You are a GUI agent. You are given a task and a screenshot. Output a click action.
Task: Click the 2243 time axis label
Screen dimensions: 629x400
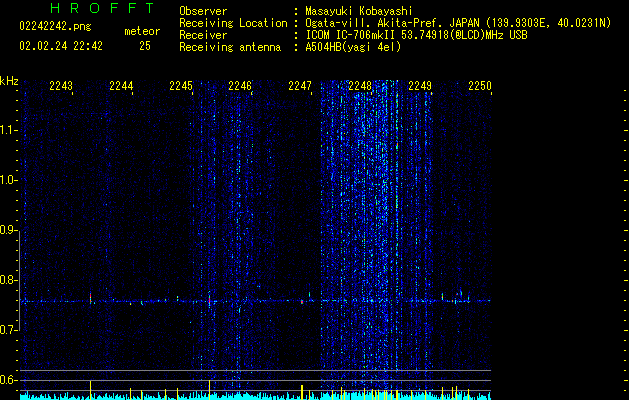pyautogui.click(x=61, y=86)
